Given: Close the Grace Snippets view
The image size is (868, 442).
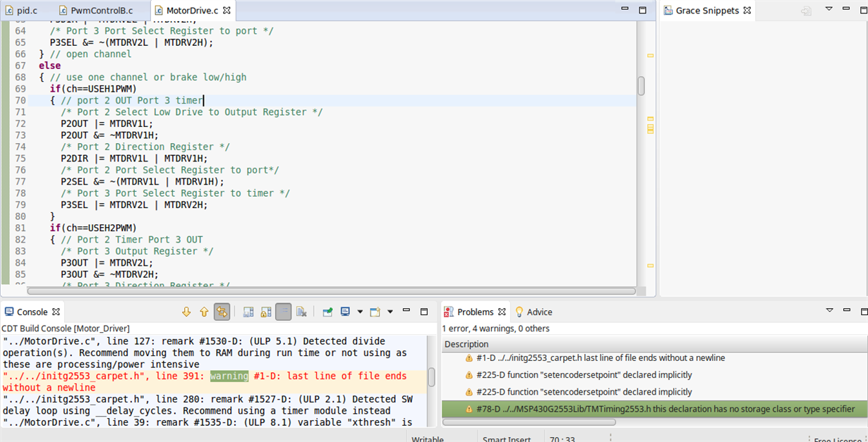Looking at the screenshot, I should [747, 11].
